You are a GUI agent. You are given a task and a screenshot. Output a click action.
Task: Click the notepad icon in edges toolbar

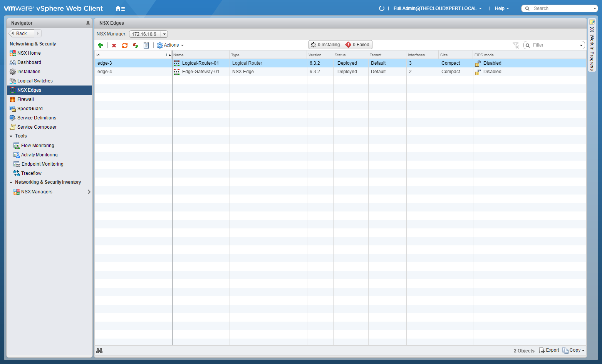point(146,45)
